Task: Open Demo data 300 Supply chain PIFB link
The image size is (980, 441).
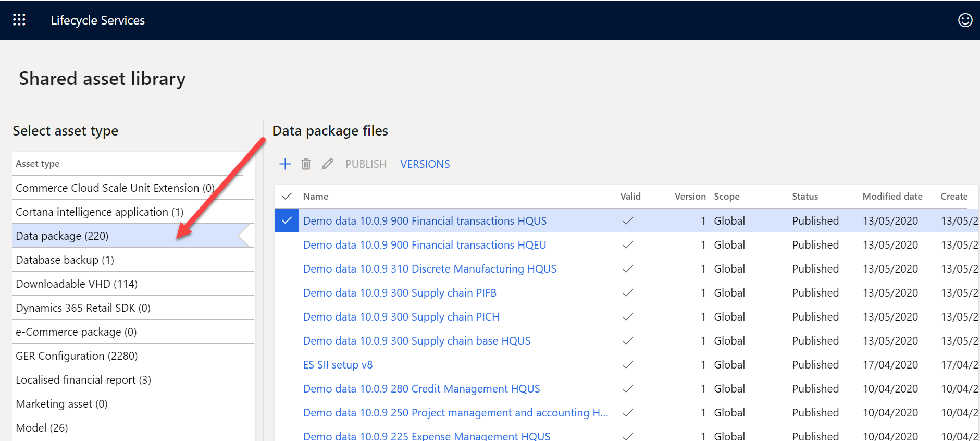Action: [400, 293]
